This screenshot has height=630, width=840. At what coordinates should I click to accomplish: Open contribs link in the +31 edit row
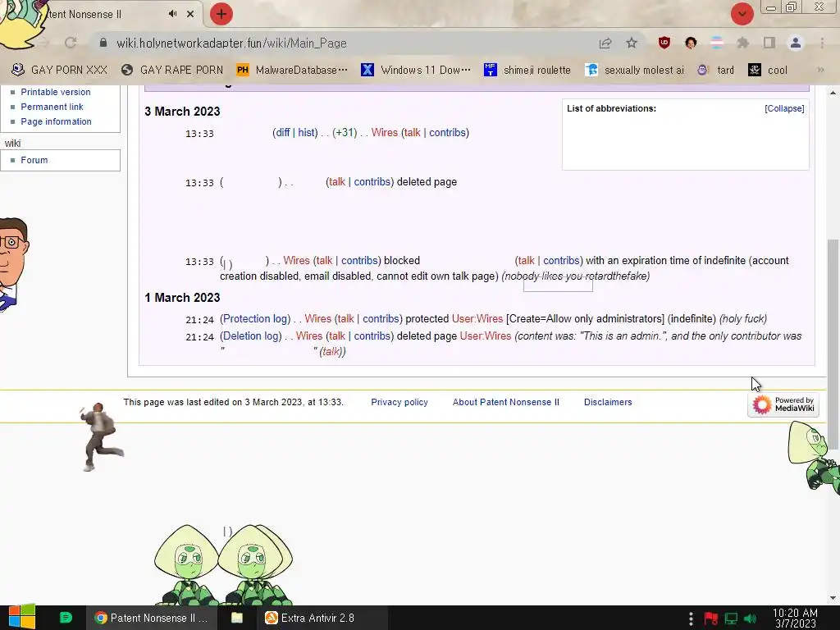(x=447, y=132)
